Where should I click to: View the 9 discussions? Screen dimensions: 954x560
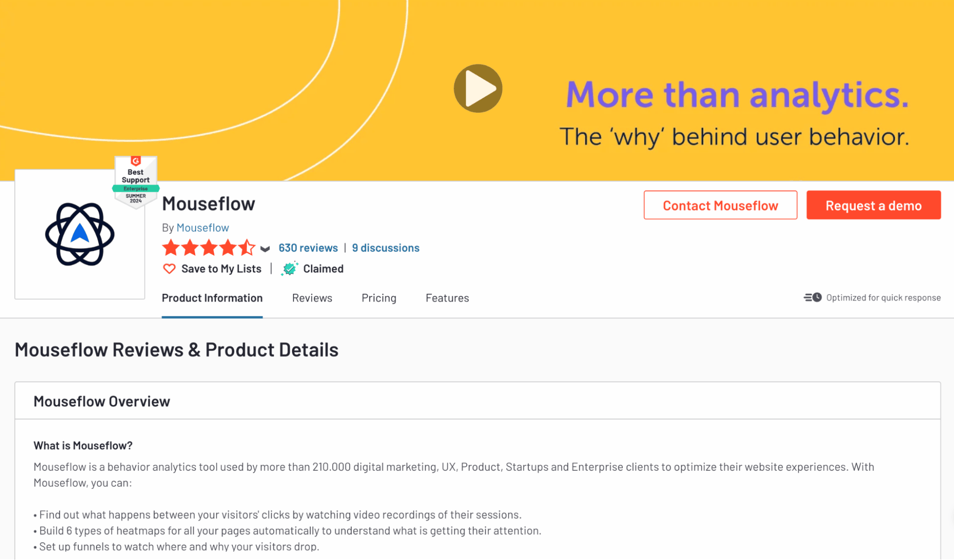click(385, 248)
